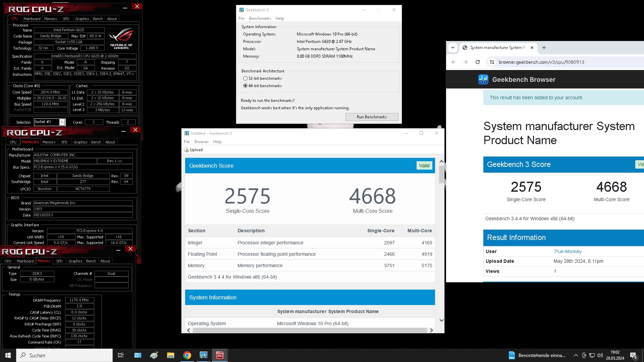
Task: Open Memory tab in Mainboard CPU-Z window
Action: [x=49, y=142]
